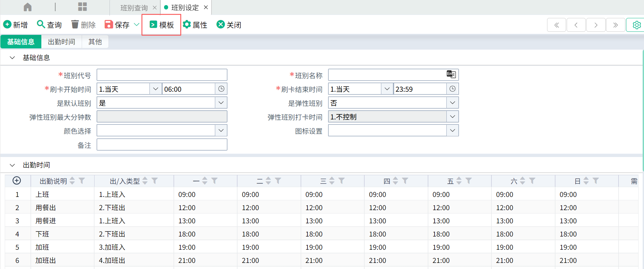Click the 模板 template toolbar button
The height and width of the screenshot is (269, 644).
pos(162,25)
